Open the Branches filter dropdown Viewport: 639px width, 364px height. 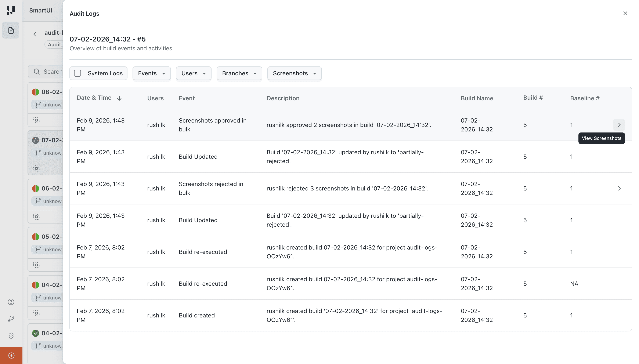coord(239,73)
